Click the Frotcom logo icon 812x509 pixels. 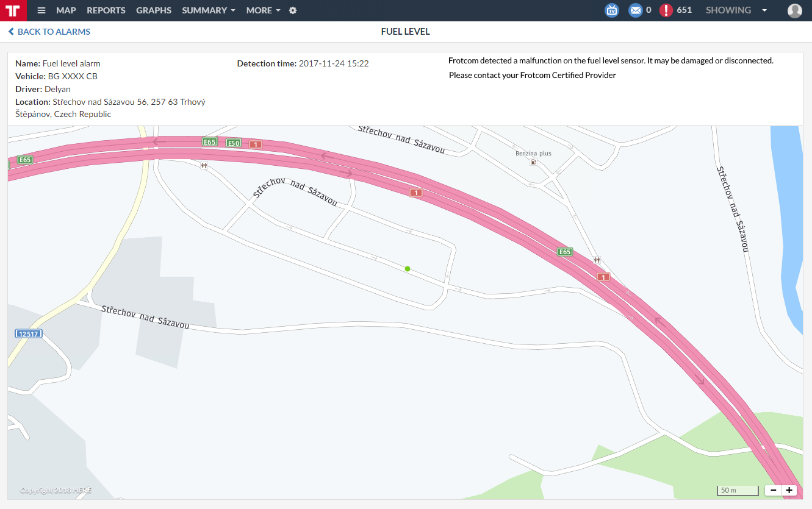[13, 10]
